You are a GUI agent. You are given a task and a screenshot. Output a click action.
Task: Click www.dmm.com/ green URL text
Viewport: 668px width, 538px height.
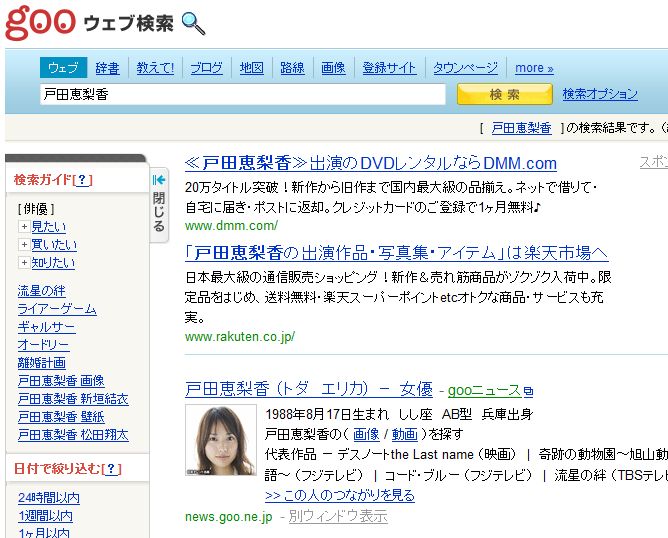[x=231, y=225]
